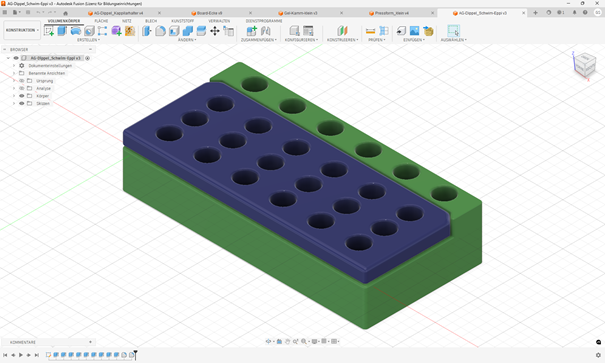The width and height of the screenshot is (605, 363).
Task: Open notifications bell icon
Action: coord(574,13)
